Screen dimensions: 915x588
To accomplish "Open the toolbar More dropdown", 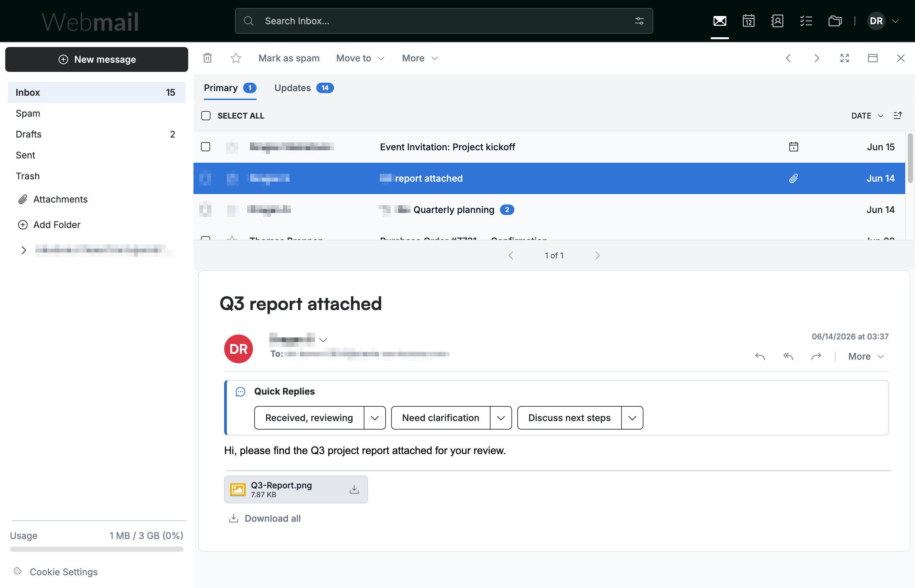I will coord(420,58).
